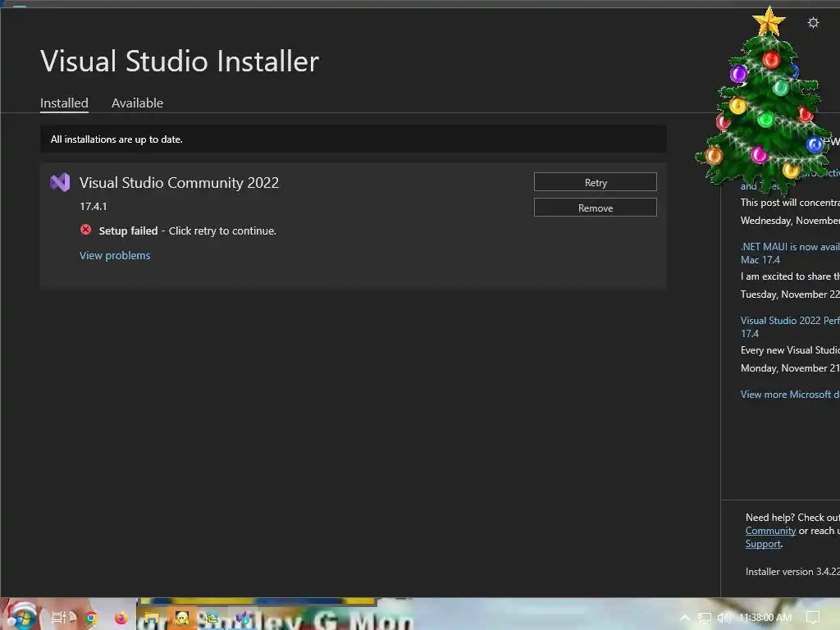
Task: Open Task View on the taskbar
Action: point(59,617)
